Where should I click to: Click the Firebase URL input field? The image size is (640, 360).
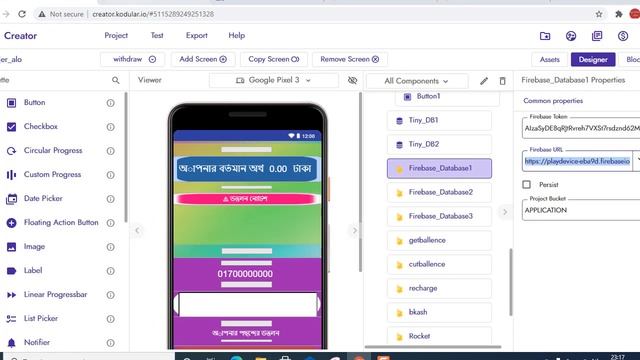click(577, 161)
